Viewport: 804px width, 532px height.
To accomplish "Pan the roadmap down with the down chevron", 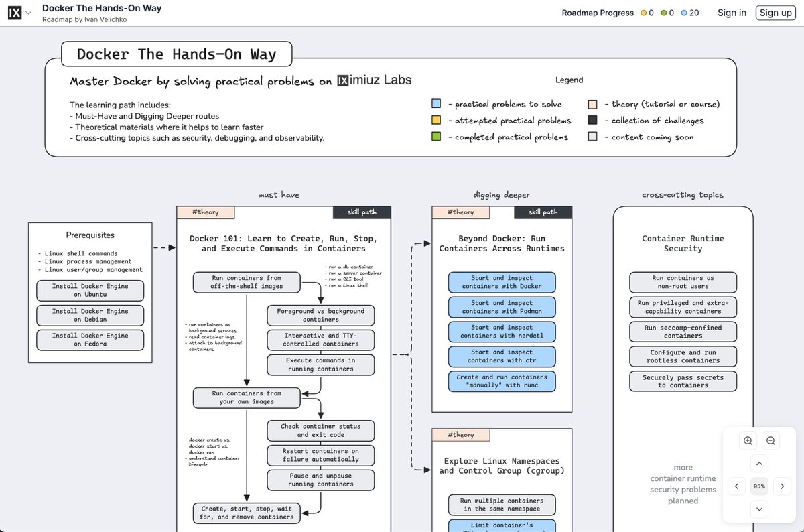I will click(x=759, y=509).
